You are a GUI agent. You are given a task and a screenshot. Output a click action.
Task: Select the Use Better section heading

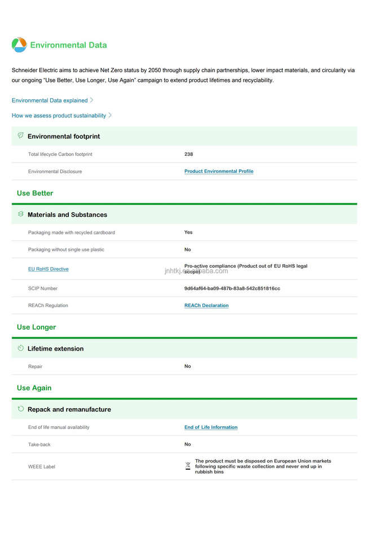(x=35, y=193)
